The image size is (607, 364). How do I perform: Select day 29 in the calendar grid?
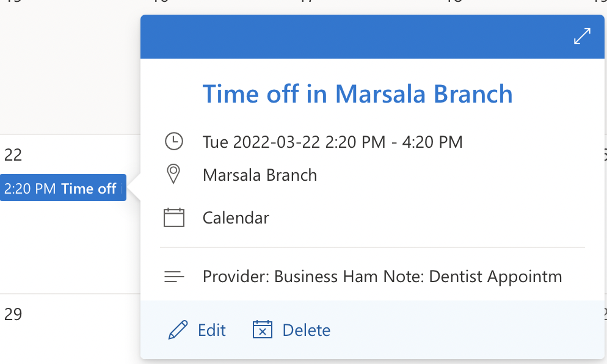13,314
